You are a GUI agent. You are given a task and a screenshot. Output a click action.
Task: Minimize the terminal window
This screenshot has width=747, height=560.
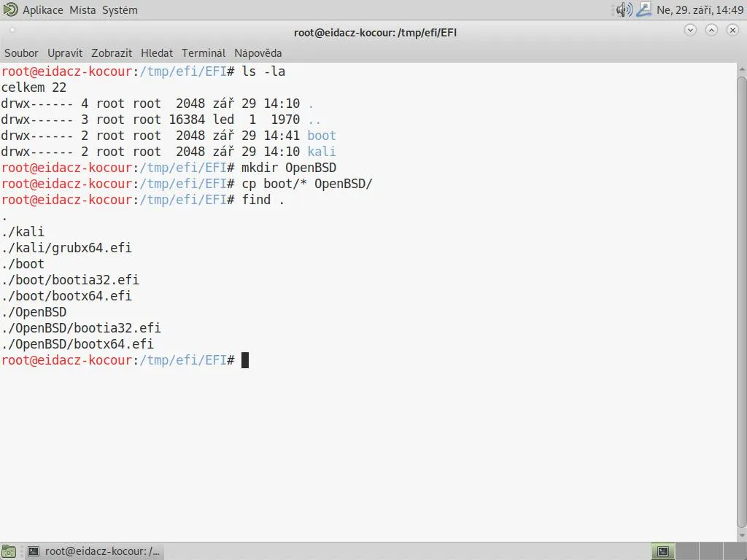pos(690,31)
